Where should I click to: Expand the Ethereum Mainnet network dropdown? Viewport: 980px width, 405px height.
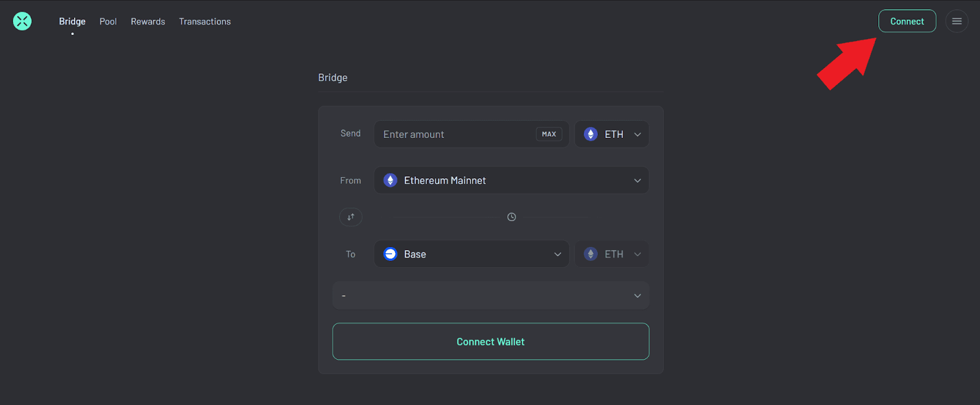click(637, 180)
